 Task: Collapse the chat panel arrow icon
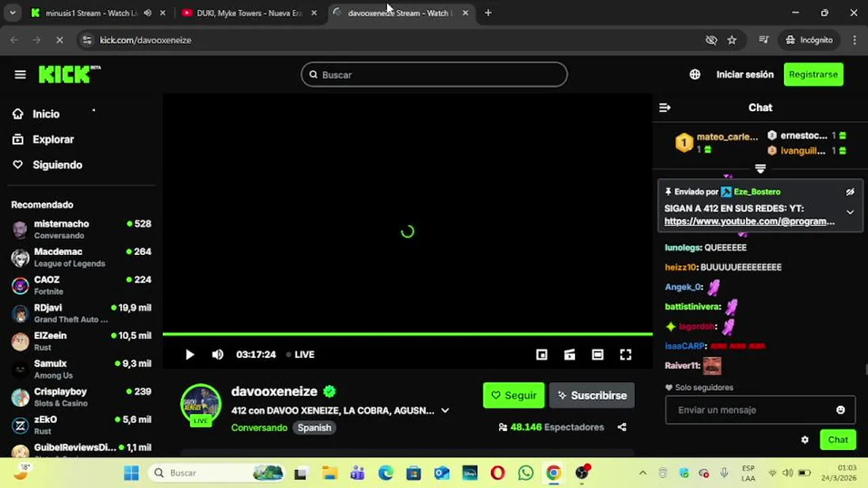pyautogui.click(x=665, y=108)
